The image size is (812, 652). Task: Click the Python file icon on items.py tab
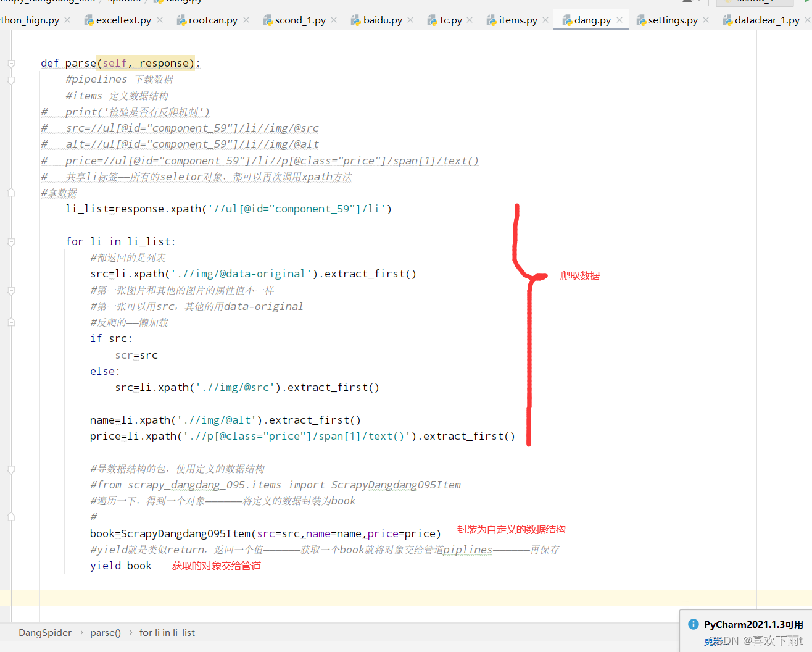tap(492, 20)
